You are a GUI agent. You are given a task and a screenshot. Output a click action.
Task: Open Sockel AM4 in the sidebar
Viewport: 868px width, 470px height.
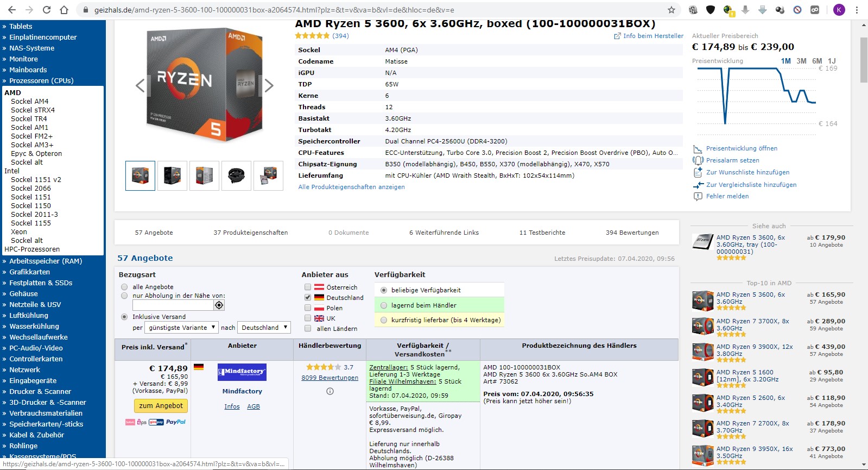pos(30,101)
